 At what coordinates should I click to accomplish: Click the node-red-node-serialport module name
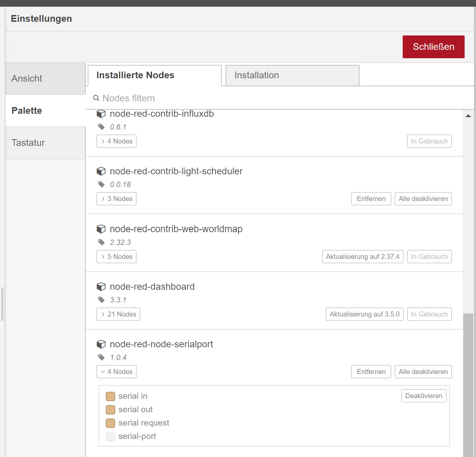pyautogui.click(x=161, y=344)
